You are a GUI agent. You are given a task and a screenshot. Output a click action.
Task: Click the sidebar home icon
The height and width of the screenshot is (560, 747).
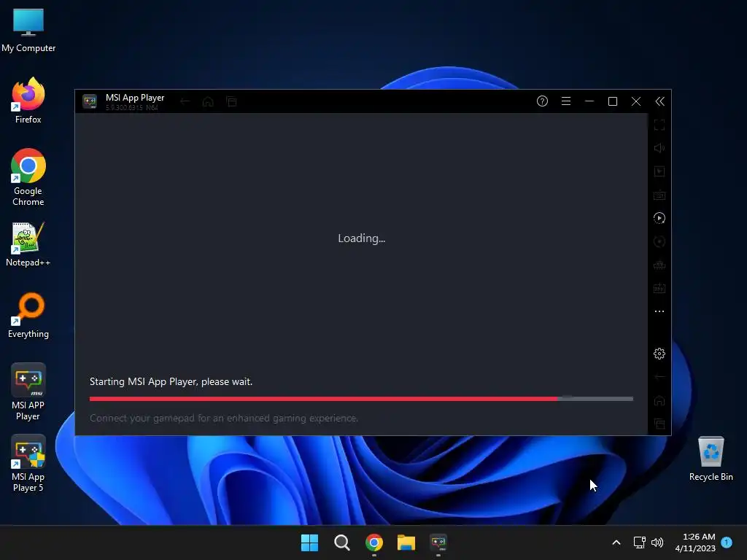click(659, 400)
